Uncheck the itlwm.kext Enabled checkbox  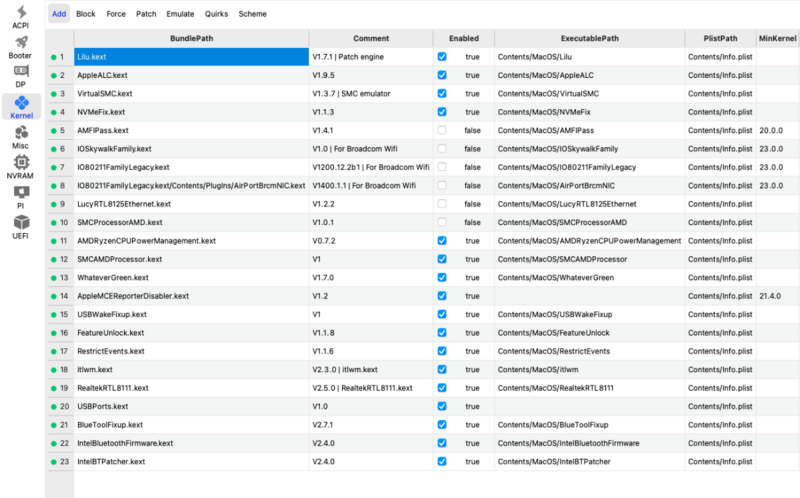(x=442, y=369)
